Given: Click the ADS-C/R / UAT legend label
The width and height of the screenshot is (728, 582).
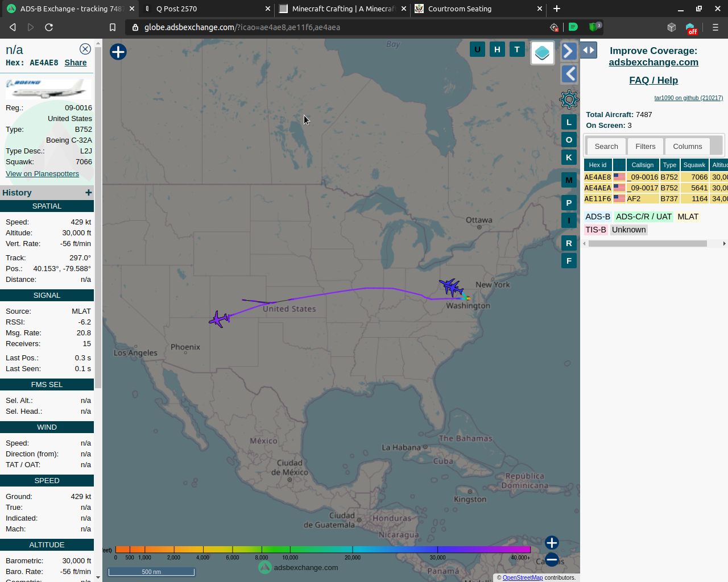Looking at the screenshot, I should click(644, 217).
